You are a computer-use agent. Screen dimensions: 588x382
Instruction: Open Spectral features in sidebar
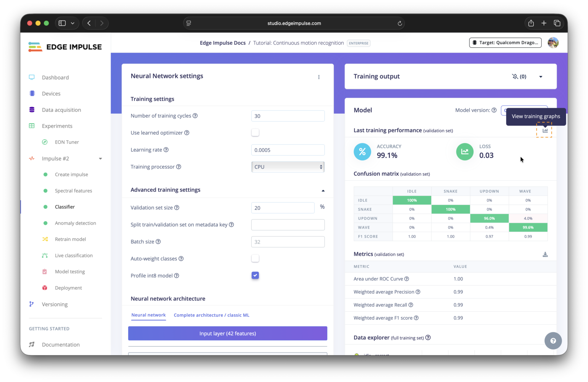click(73, 191)
